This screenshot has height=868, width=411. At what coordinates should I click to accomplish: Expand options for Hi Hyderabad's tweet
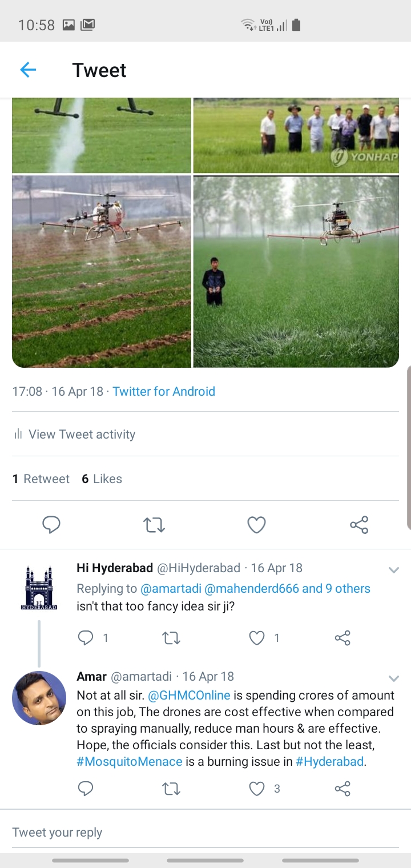tap(393, 569)
